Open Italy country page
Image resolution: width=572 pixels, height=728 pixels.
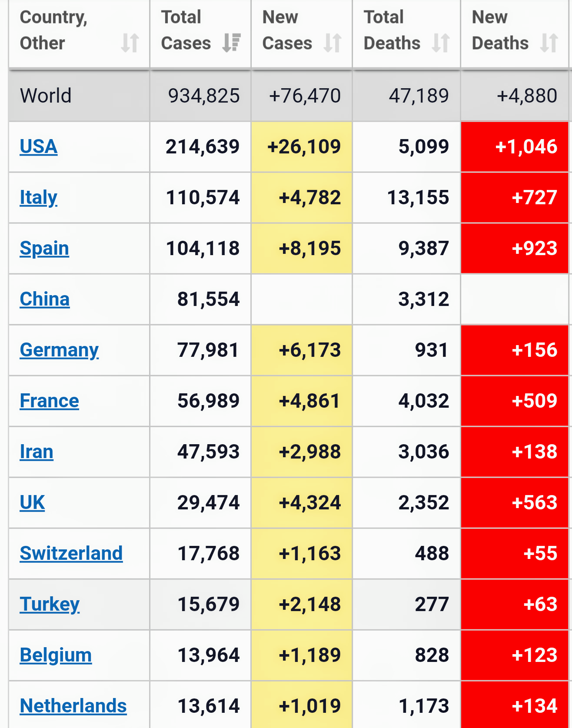click(39, 197)
